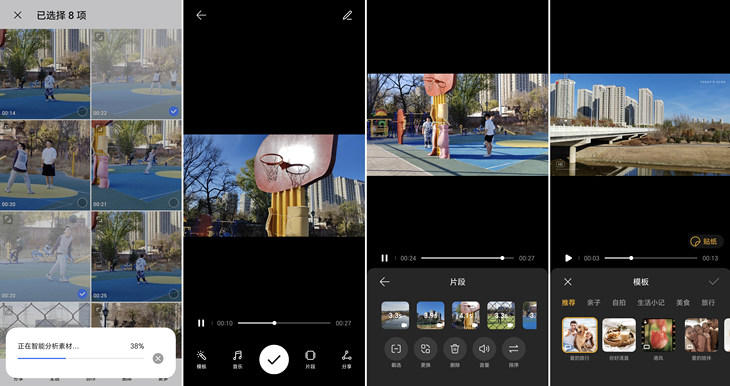Close the selection mode with the X icon

click(x=17, y=15)
